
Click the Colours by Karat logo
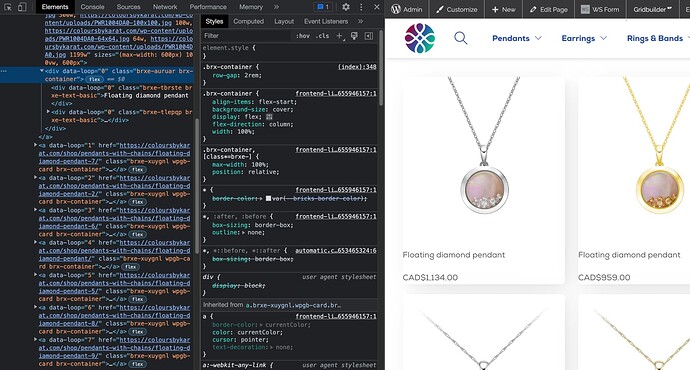420,38
